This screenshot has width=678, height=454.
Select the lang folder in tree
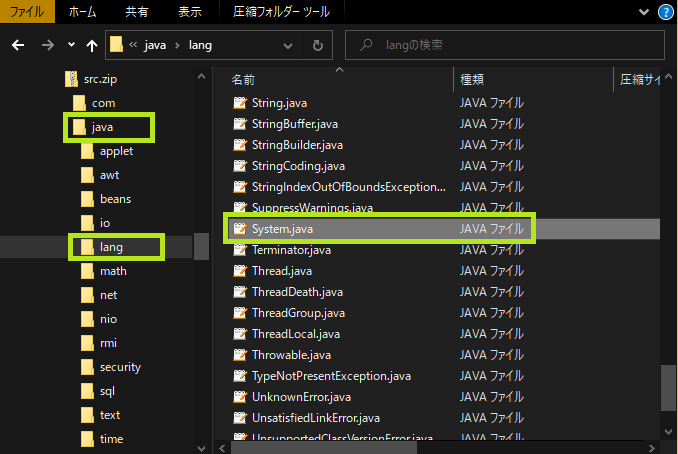click(x=111, y=247)
